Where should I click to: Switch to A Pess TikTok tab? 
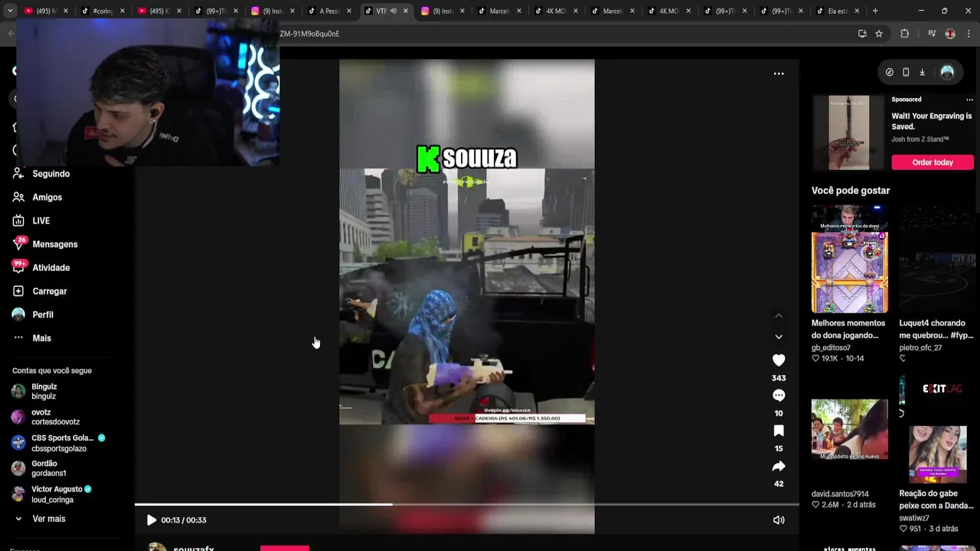tap(329, 11)
